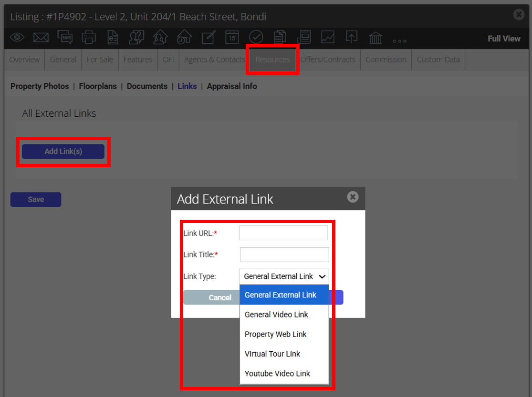The width and height of the screenshot is (532, 397).
Task: Click the checkmark circle task icon
Action: click(256, 37)
